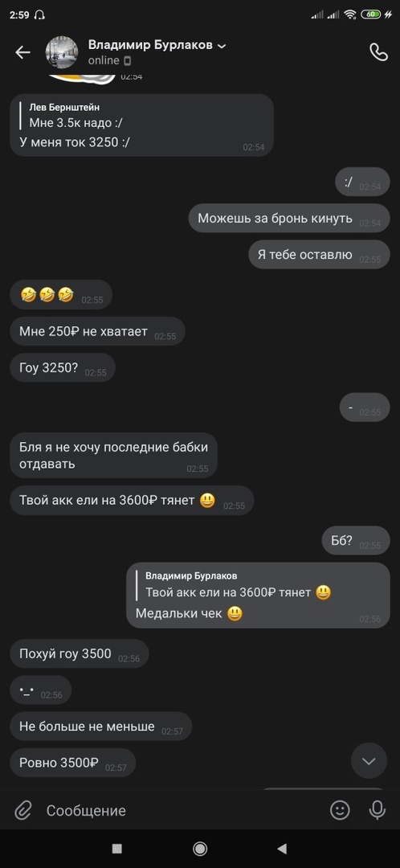Viewport: 400px width, 868px height.
Task: Attach a file with paperclip icon
Action: [22, 811]
